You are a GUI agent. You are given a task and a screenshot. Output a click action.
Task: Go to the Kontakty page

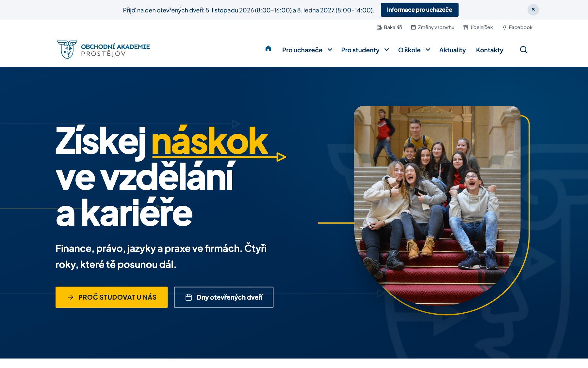(x=489, y=50)
